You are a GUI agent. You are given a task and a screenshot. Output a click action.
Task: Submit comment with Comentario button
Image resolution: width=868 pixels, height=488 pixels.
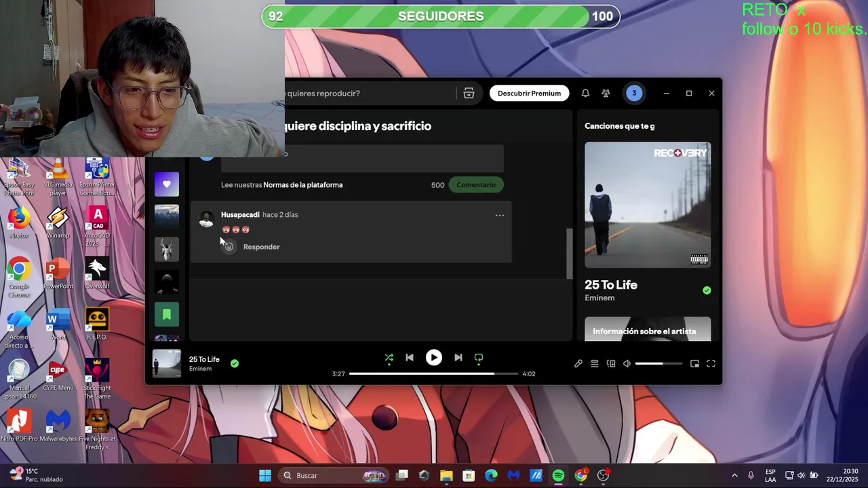pos(476,185)
